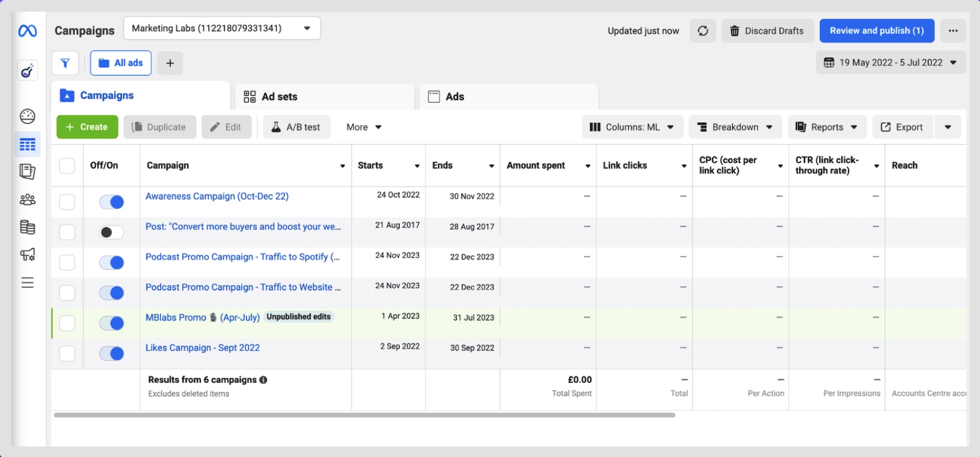This screenshot has height=457, width=980.
Task: Tick the select-all checkbox in header
Action: tap(67, 165)
